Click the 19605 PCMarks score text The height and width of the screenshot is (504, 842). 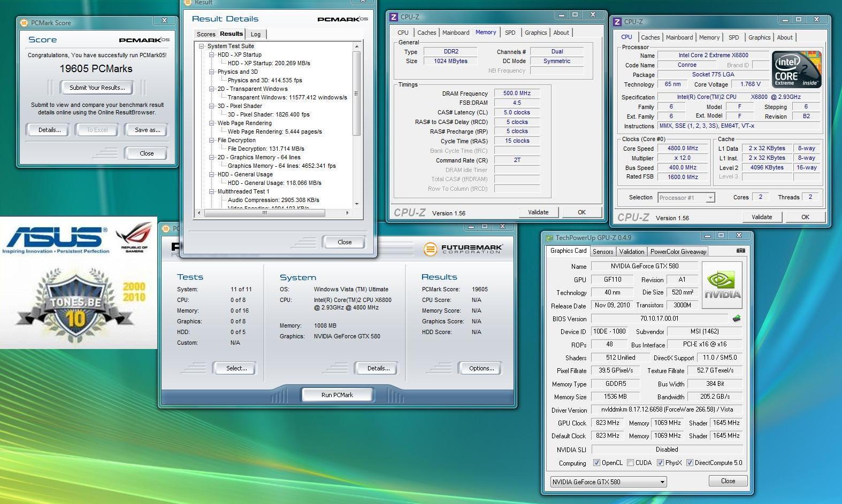click(x=96, y=68)
